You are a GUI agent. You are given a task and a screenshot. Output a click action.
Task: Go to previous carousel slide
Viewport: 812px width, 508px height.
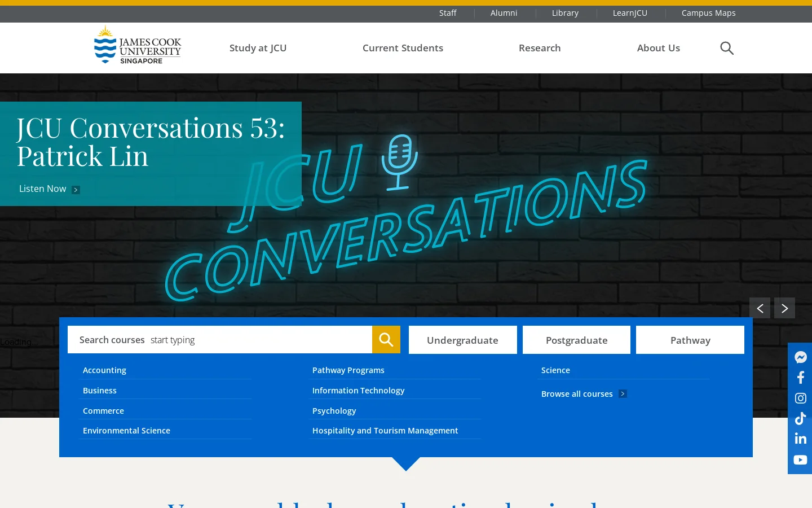pos(760,308)
